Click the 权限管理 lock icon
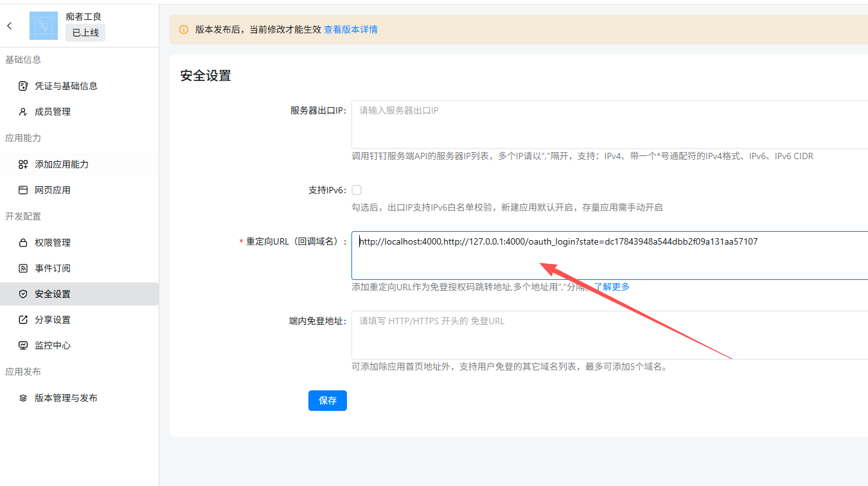The width and height of the screenshot is (868, 486). pos(23,243)
